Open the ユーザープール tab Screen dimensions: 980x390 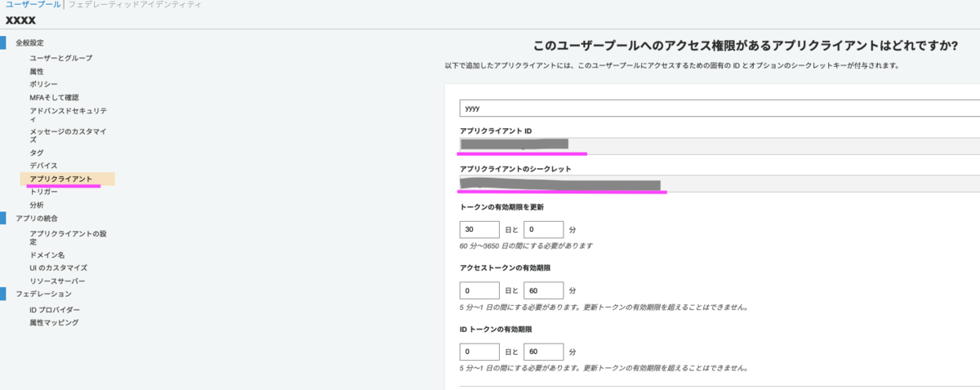[33, 5]
